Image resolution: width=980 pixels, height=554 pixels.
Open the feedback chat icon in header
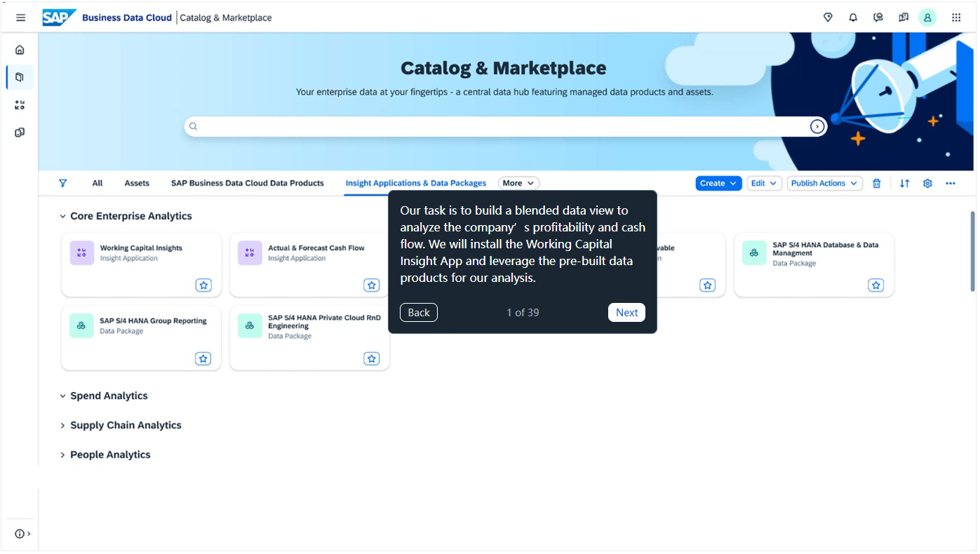[x=878, y=18]
